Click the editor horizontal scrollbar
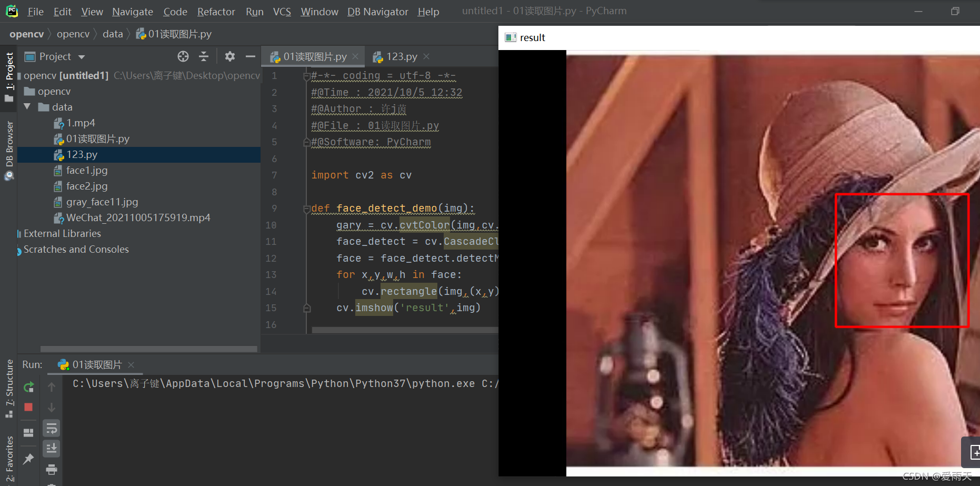Viewport: 980px width, 486px height. pos(405,330)
